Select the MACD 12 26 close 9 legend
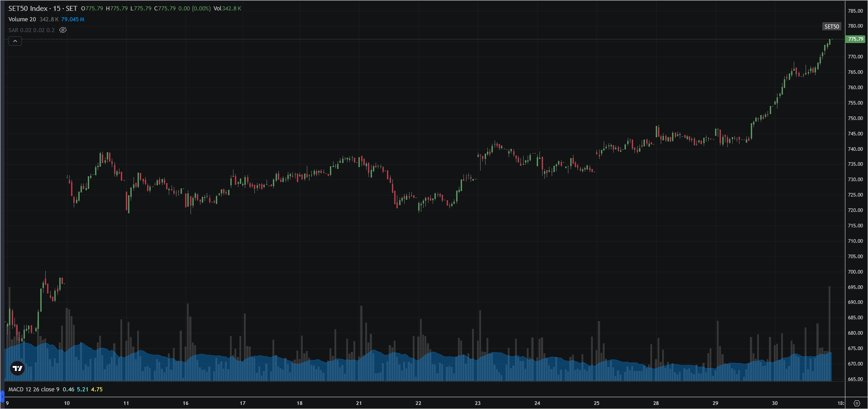 tap(34, 390)
